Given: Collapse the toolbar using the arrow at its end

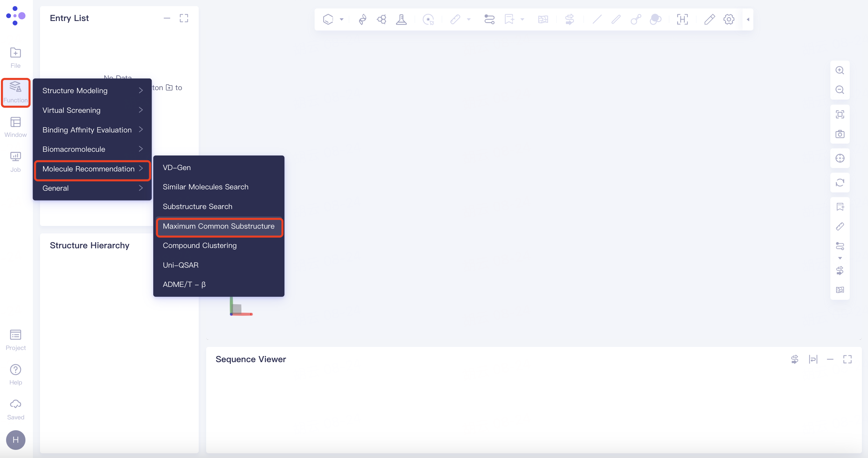Looking at the screenshot, I should pyautogui.click(x=748, y=19).
